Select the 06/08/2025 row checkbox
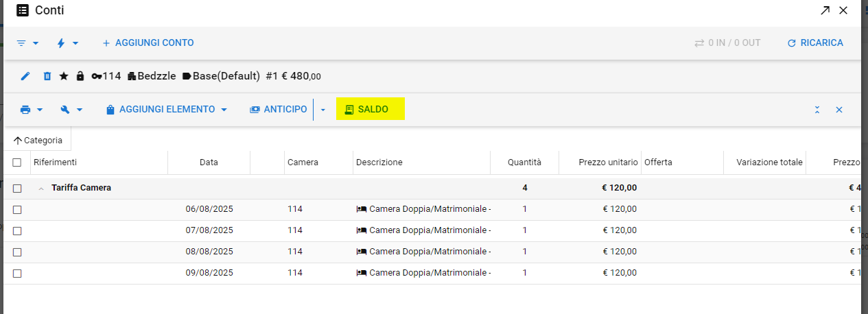Screen dimensions: 868x314 (17, 209)
